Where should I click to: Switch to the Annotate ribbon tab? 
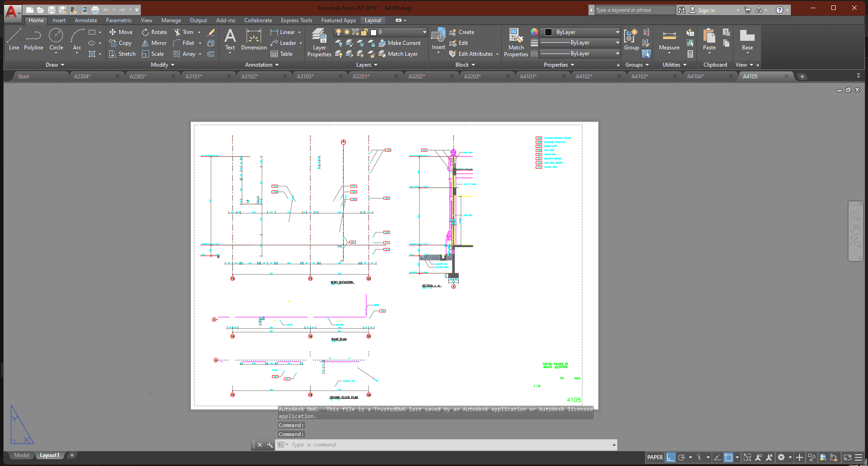(x=86, y=20)
